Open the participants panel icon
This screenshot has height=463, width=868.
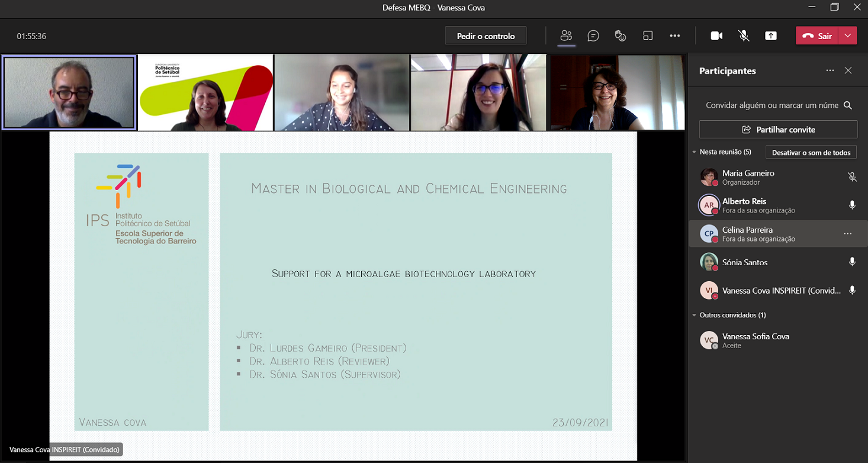coord(566,36)
